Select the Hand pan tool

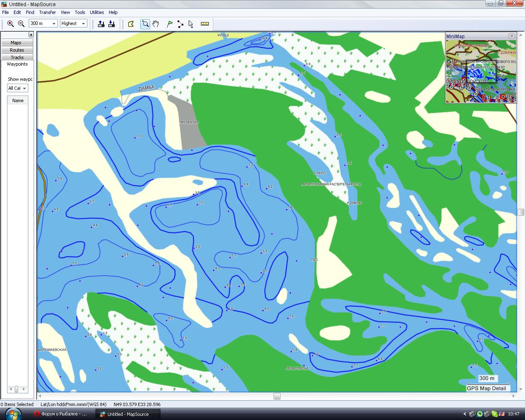tap(155, 24)
